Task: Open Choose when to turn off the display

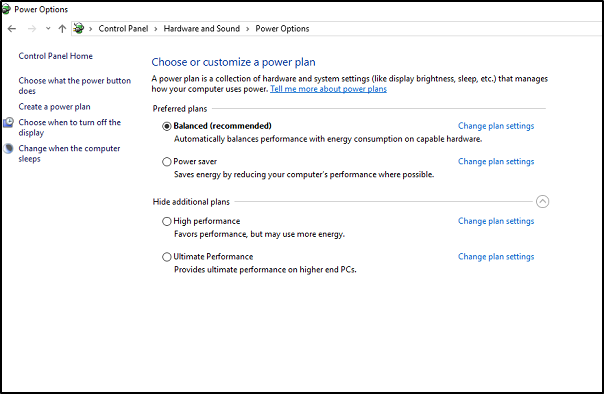Action: click(69, 127)
